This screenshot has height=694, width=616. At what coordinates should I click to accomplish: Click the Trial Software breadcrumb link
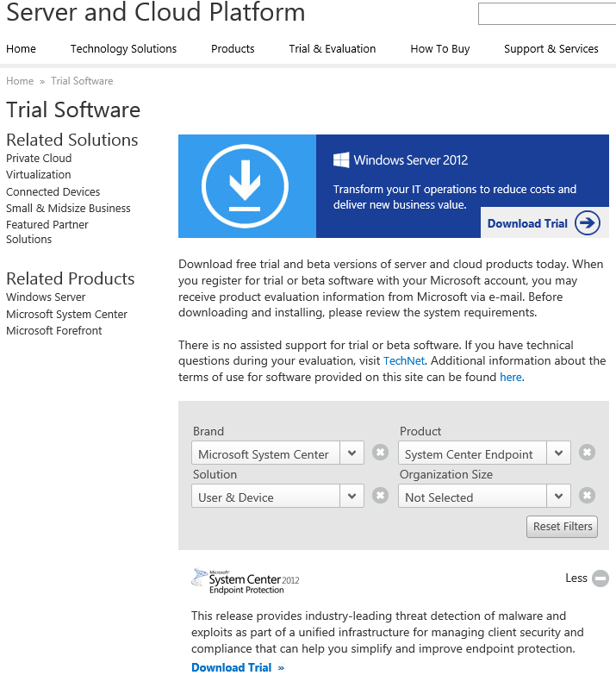point(82,81)
